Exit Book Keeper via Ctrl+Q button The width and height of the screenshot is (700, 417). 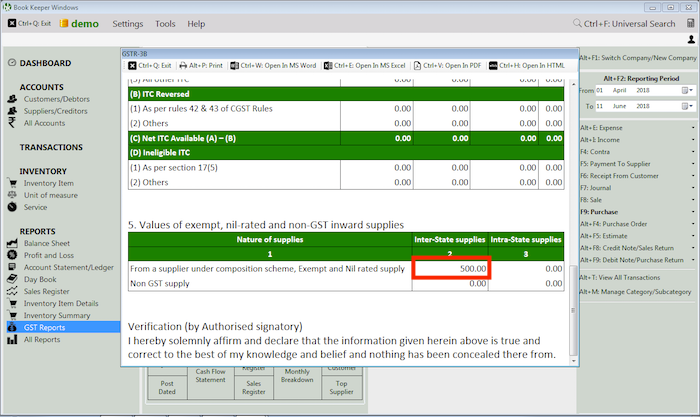pos(29,23)
